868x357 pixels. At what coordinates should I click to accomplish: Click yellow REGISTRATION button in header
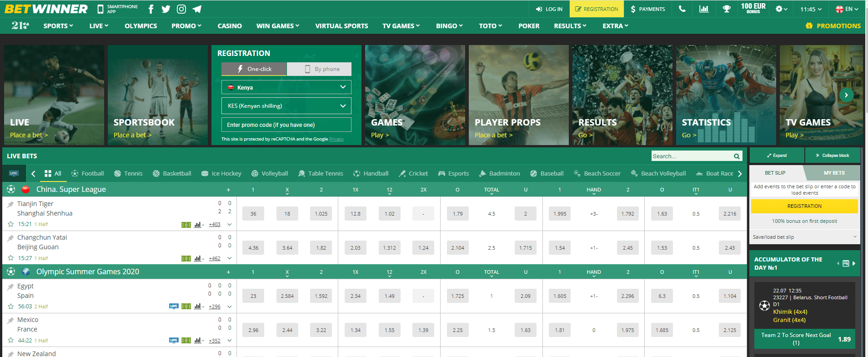tap(597, 9)
